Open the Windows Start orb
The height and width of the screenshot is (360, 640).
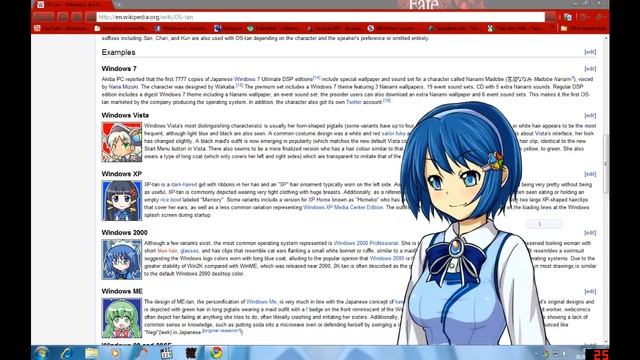[x=42, y=353]
